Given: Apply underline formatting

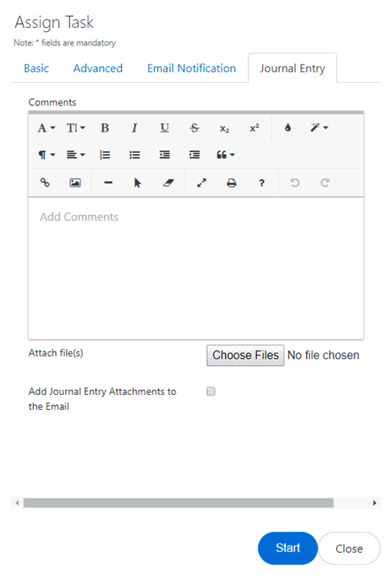Looking at the screenshot, I should 164,128.
